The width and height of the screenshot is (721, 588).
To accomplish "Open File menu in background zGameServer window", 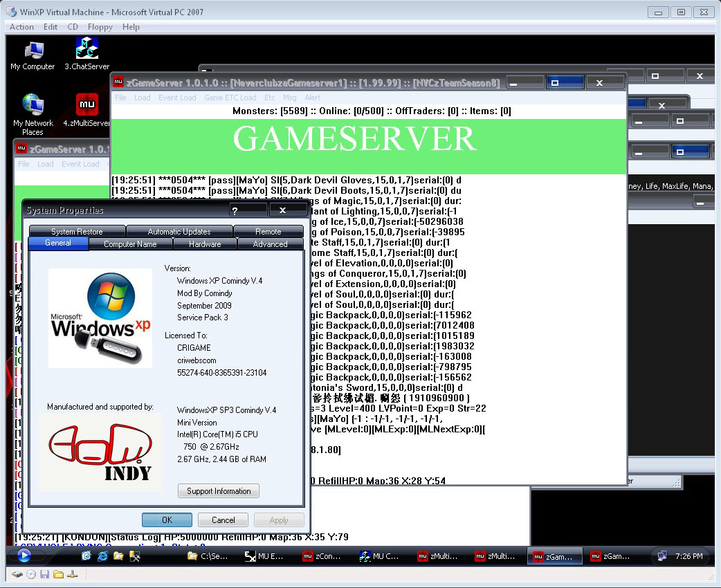I will [24, 164].
